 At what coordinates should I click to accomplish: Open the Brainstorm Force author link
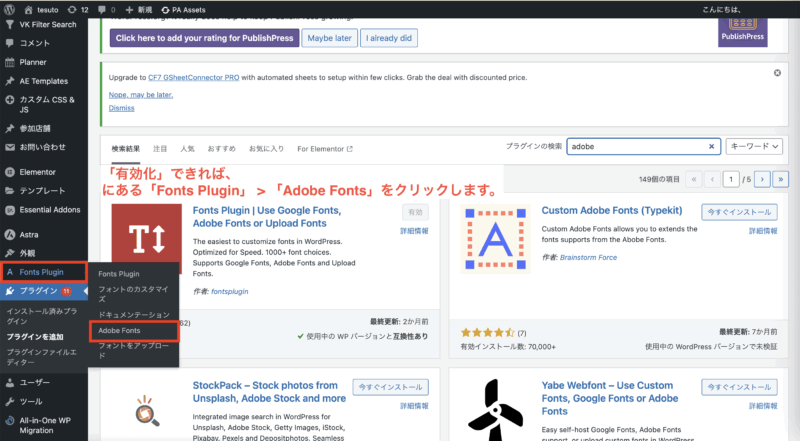point(588,257)
